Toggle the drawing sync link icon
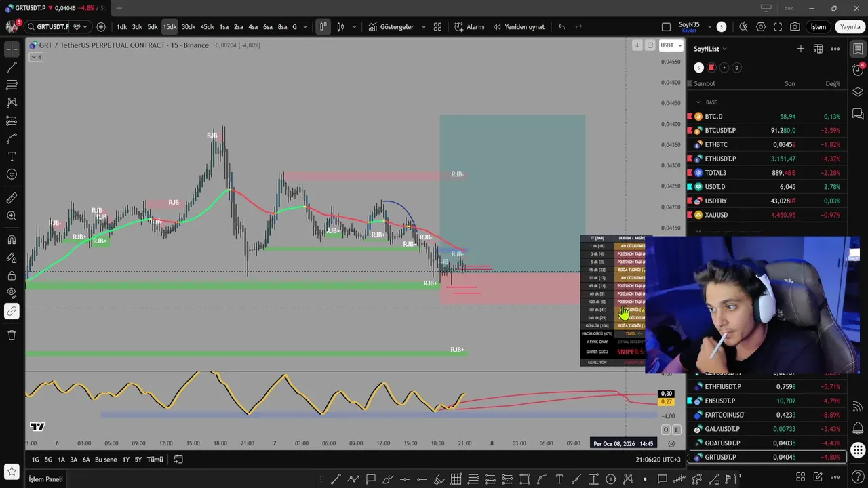Viewport: 868px width, 488px height. click(x=12, y=312)
